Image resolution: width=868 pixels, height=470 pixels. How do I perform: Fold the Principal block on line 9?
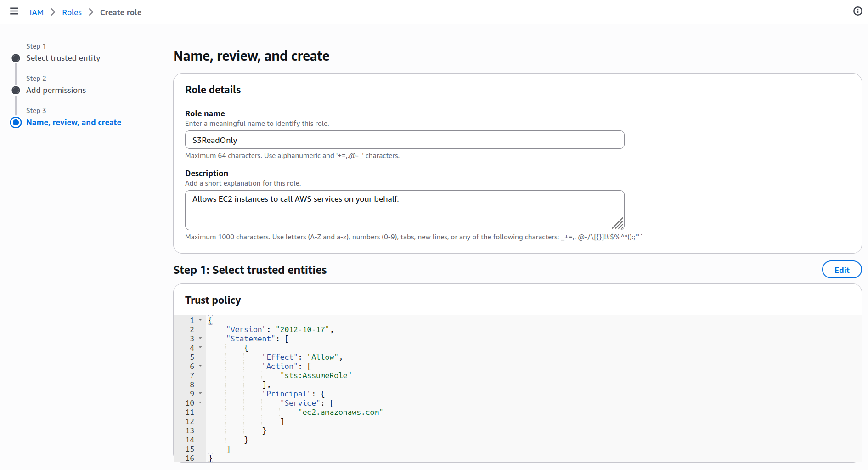[200, 394]
